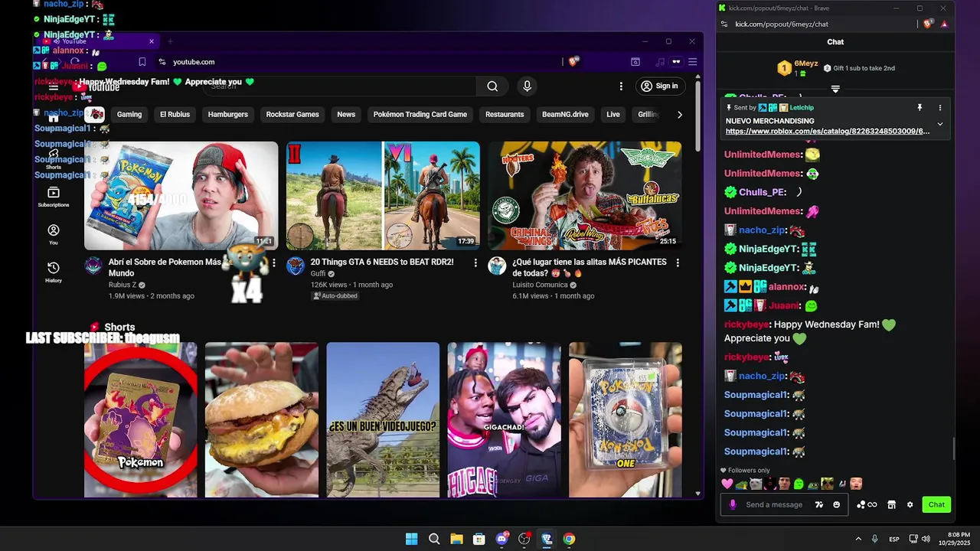Click Brave Shields icon in Kick chat window
980x551 pixels.
tap(928, 24)
